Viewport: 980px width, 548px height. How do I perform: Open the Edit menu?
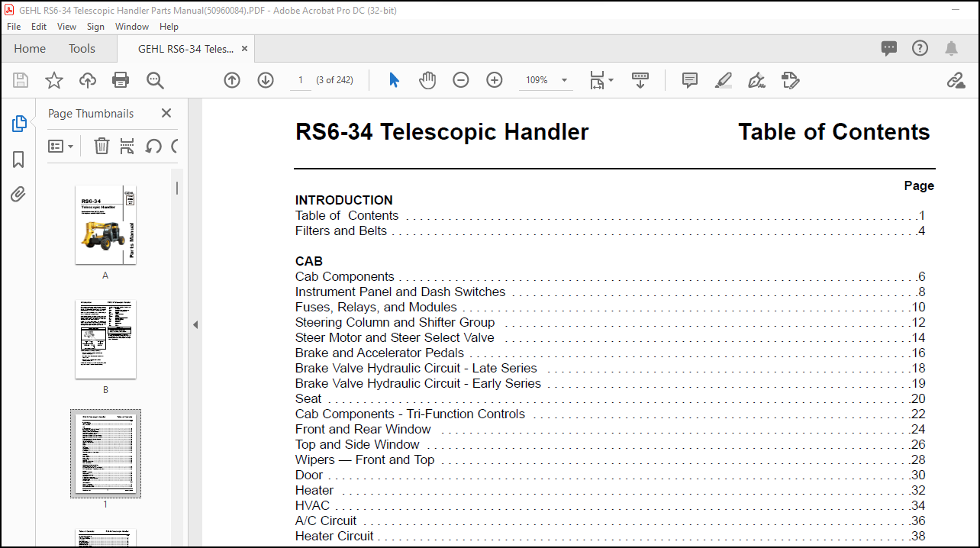pos(39,26)
